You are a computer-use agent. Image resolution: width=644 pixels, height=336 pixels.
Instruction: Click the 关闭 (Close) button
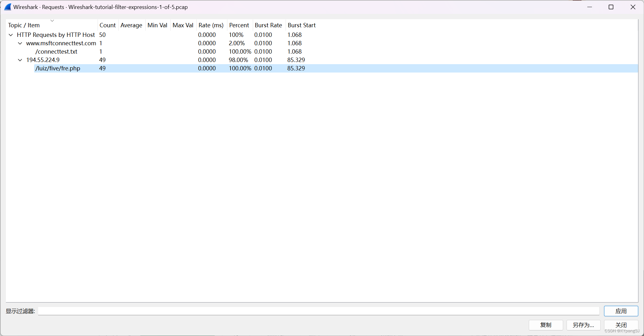(x=621, y=325)
